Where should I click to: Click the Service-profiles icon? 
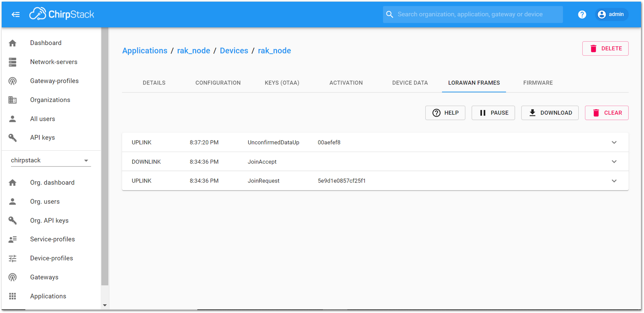pos(12,239)
